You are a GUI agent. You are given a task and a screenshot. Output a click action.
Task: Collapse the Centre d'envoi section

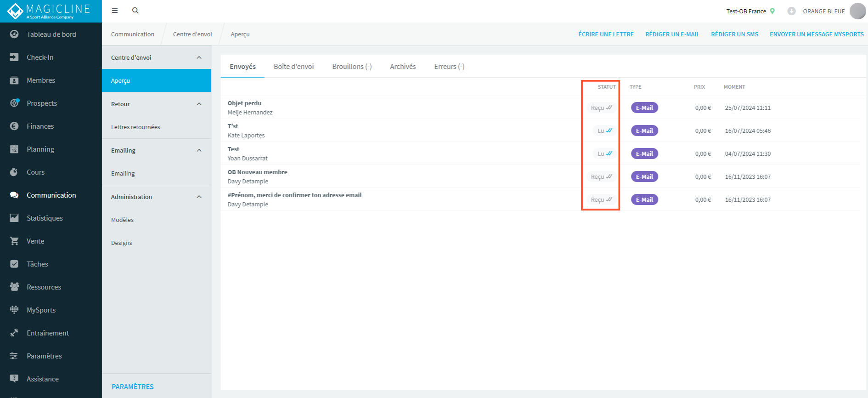click(x=199, y=57)
